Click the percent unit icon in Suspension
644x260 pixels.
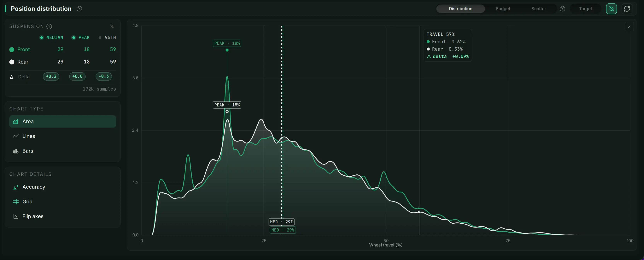tap(112, 26)
